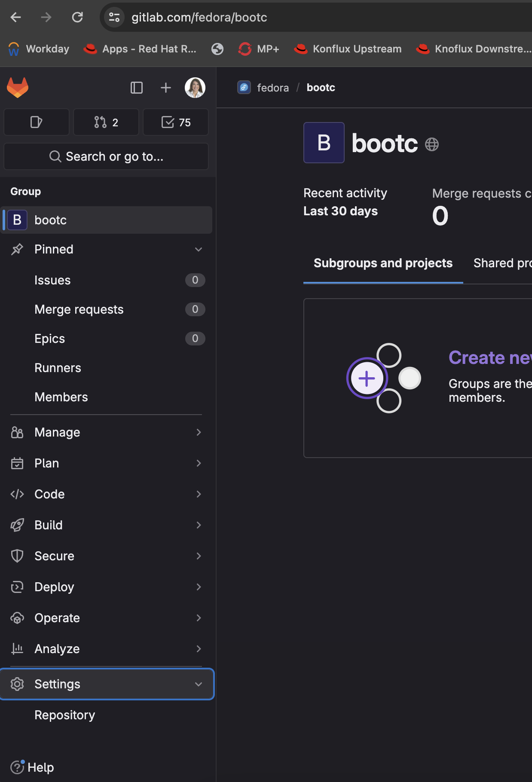Open assigned issues shortcut button
This screenshot has width=532, height=782.
(37, 122)
